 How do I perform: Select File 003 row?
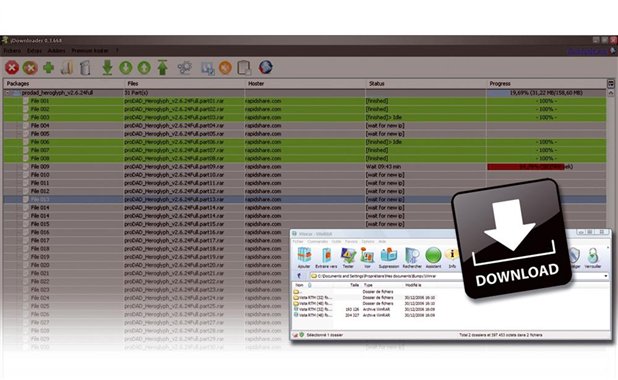pos(305,117)
